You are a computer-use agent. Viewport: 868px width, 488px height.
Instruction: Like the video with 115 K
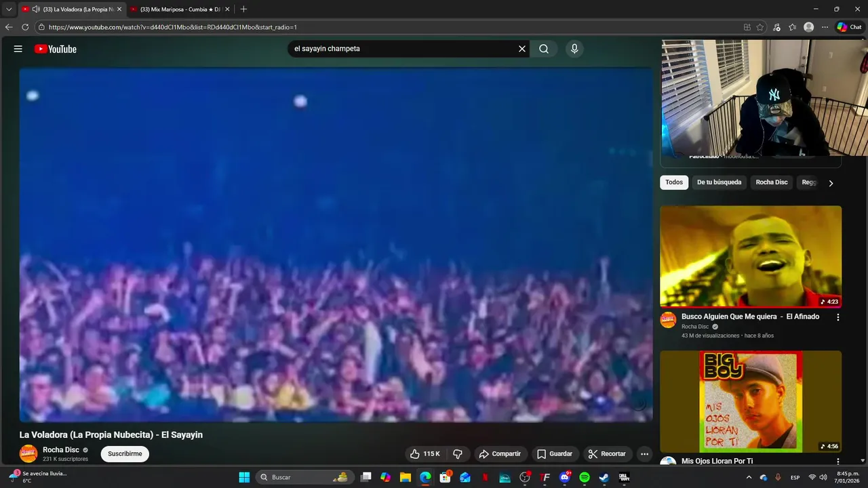[x=425, y=454]
